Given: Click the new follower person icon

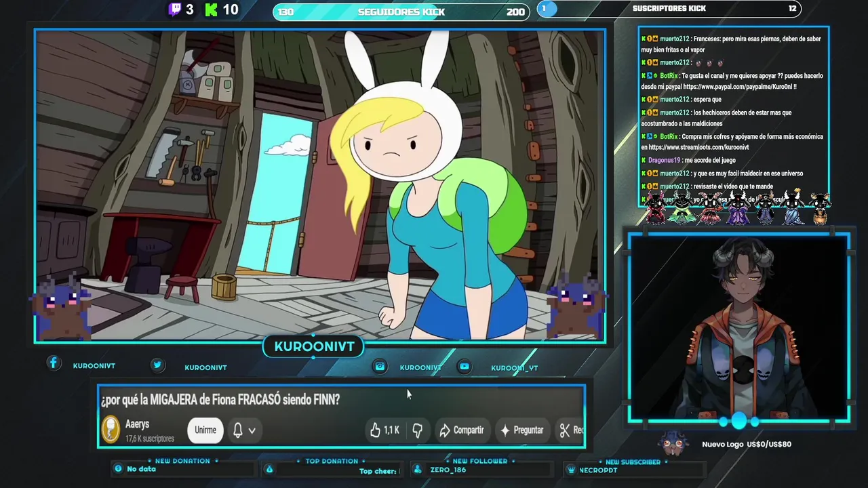Looking at the screenshot, I should coord(418,469).
